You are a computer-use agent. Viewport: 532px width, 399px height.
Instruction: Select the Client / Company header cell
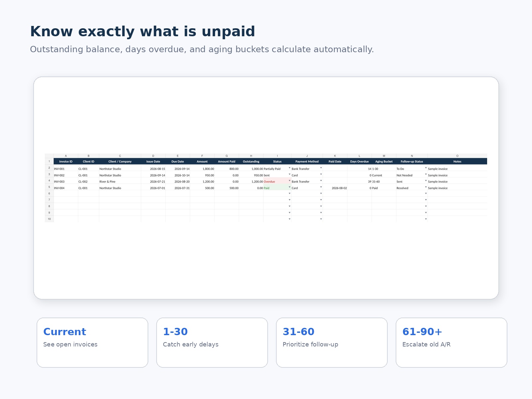pos(120,162)
